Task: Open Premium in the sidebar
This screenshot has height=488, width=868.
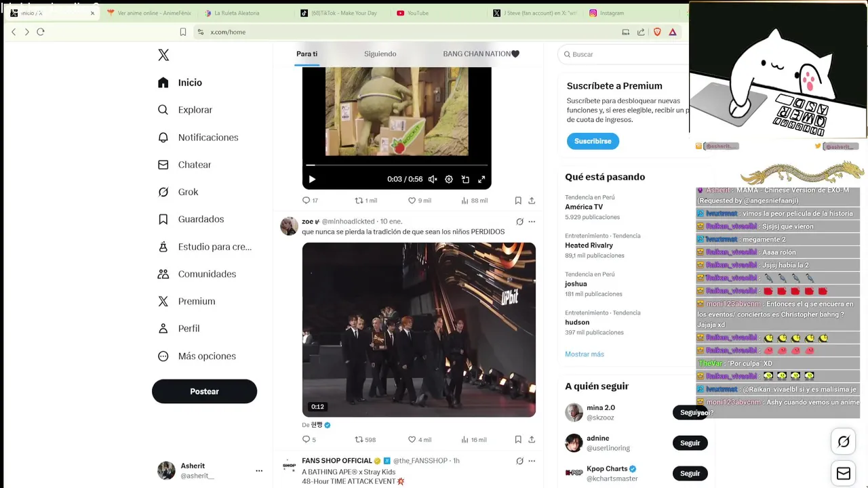Action: (186, 302)
